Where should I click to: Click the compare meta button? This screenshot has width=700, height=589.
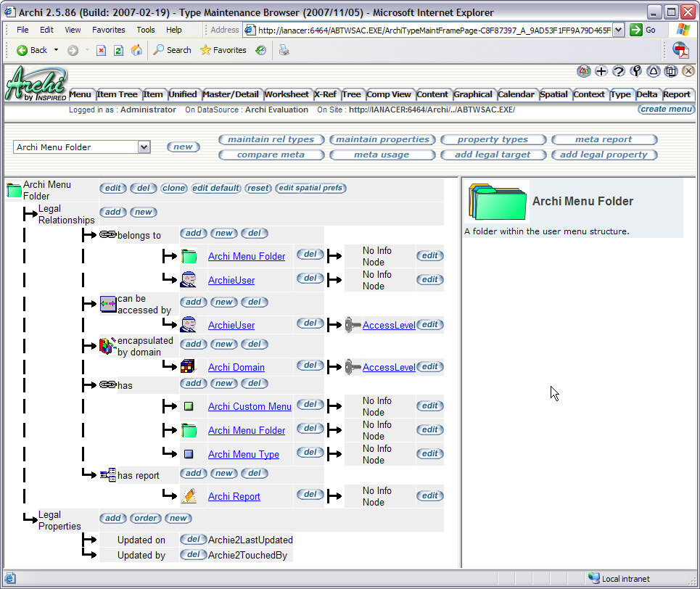coord(271,155)
